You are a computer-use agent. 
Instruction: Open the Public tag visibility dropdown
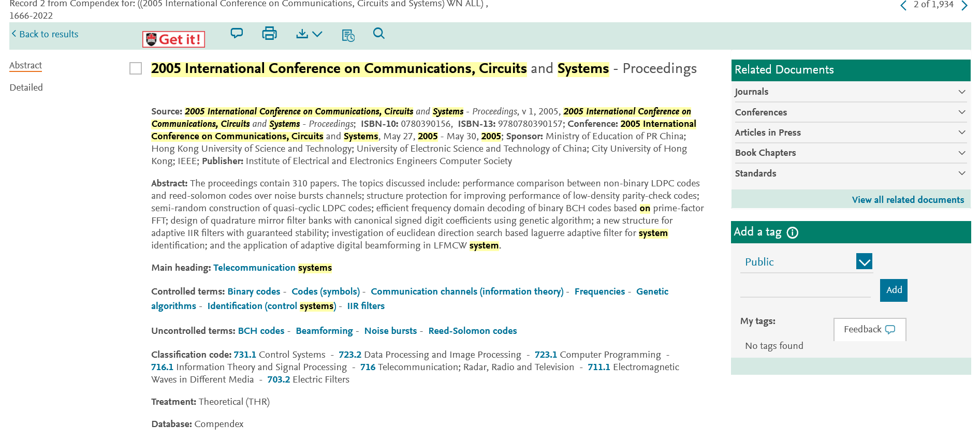pos(807,262)
